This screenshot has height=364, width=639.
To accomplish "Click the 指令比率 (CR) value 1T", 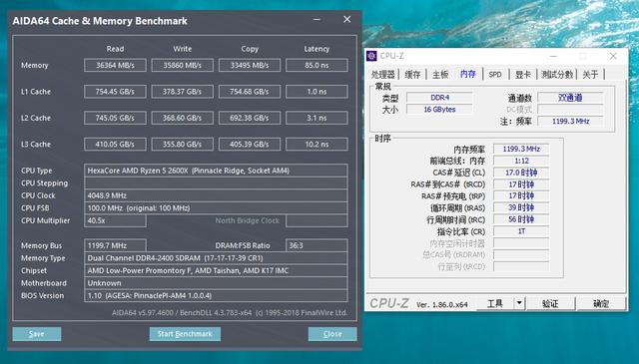I will [521, 231].
